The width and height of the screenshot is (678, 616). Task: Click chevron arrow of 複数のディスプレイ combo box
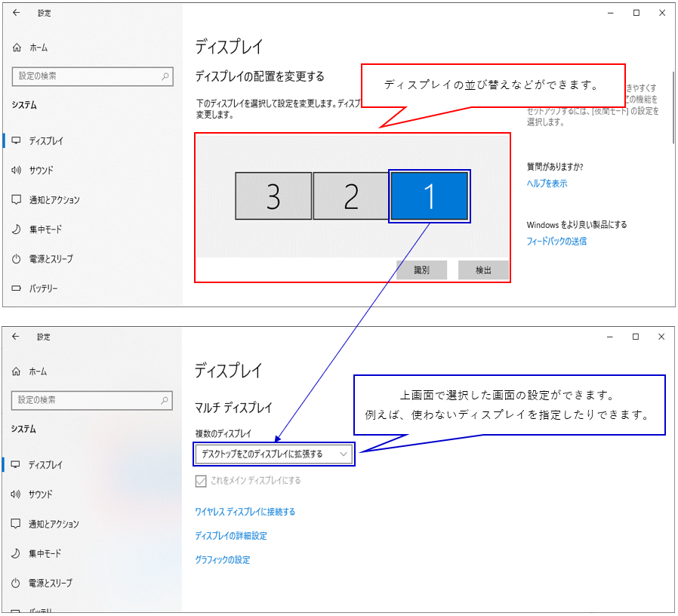344,454
